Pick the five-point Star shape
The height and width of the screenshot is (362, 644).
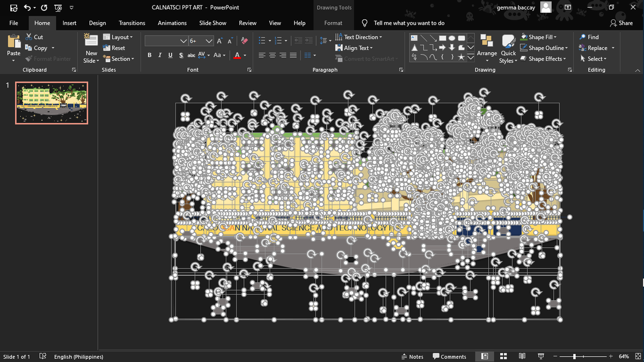coord(462,57)
